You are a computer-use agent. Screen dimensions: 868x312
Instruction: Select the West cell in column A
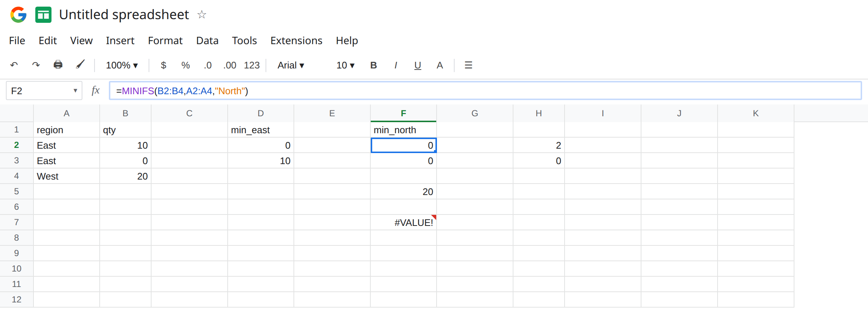tap(67, 176)
